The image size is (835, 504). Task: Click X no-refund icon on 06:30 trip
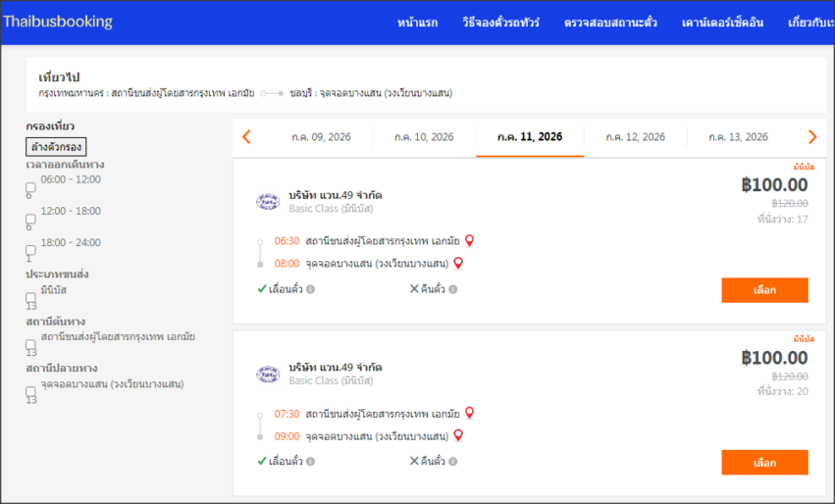414,289
